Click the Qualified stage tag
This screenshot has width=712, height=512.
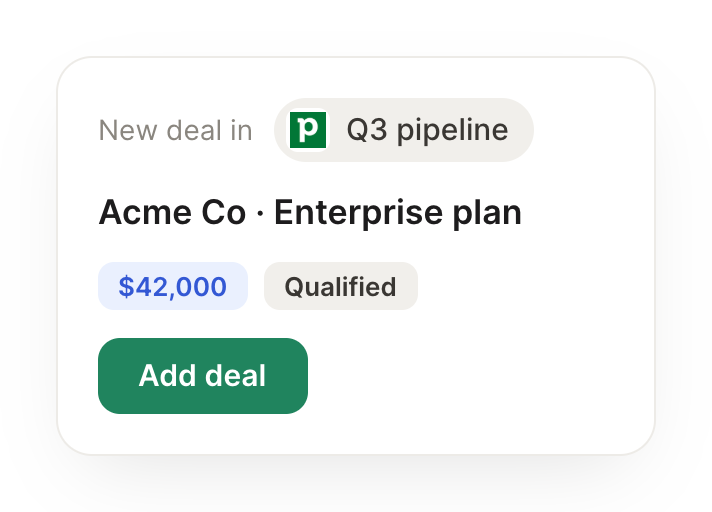(341, 286)
